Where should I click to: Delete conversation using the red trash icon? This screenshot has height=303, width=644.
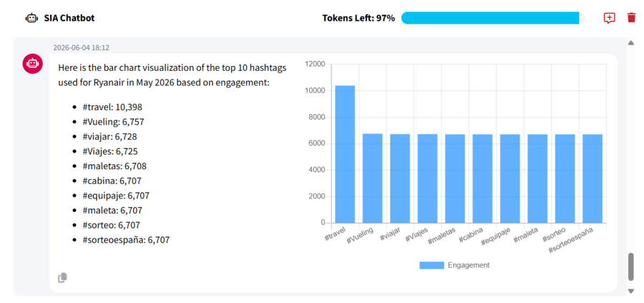point(631,18)
